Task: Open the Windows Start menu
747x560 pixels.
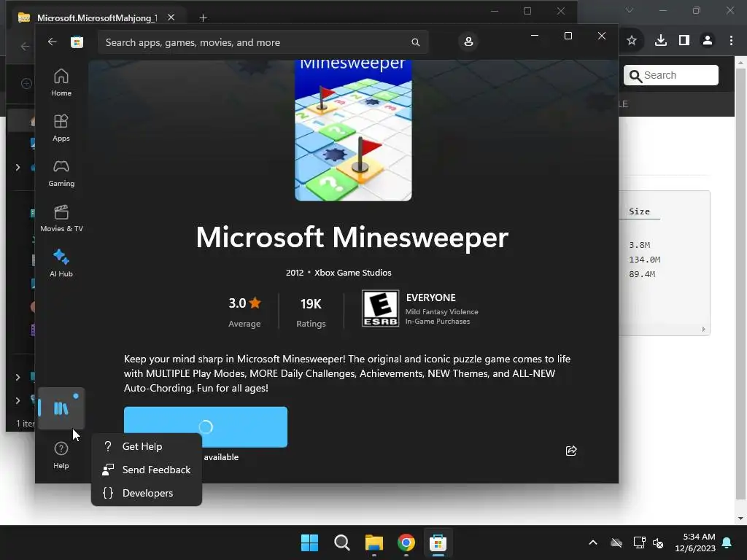Action: click(x=309, y=542)
